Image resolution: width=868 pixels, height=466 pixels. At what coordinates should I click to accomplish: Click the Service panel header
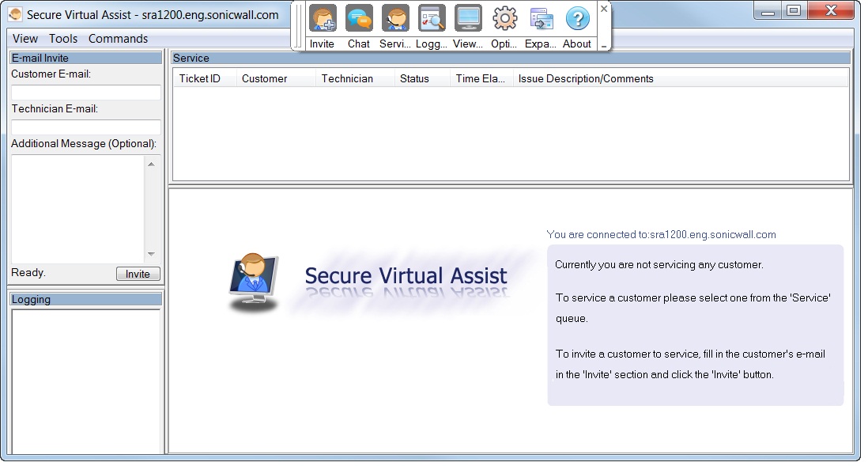(x=511, y=58)
